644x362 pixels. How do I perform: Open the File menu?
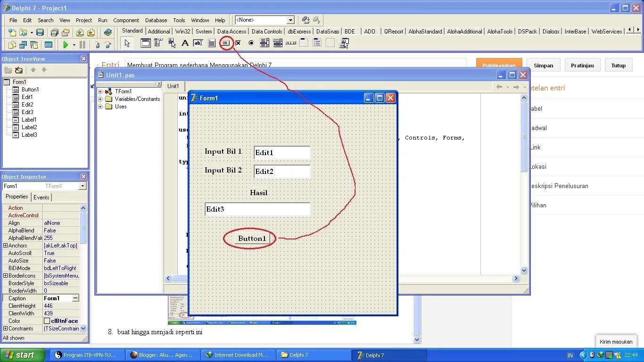click(x=13, y=20)
